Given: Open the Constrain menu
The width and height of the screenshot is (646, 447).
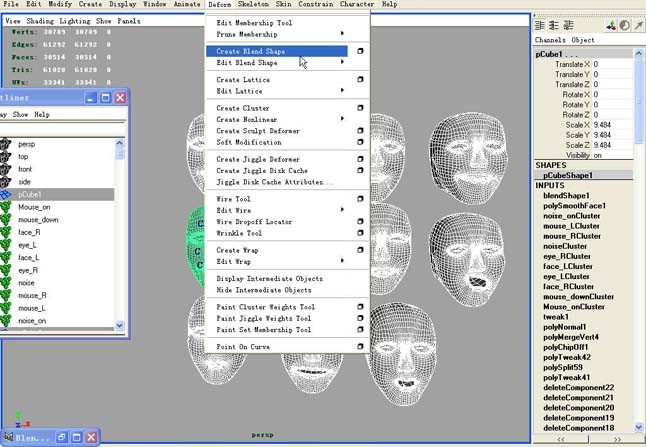Looking at the screenshot, I should point(316,4).
